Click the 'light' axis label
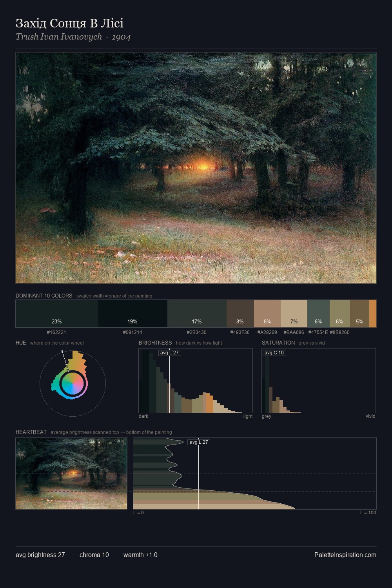Screen dimensions: 392x588 pyautogui.click(x=248, y=416)
